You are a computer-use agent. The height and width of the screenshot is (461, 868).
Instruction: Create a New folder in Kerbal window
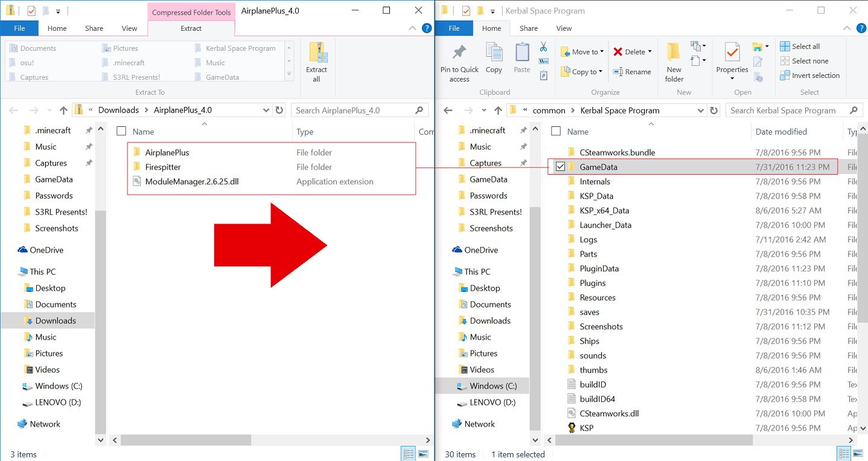tap(674, 62)
